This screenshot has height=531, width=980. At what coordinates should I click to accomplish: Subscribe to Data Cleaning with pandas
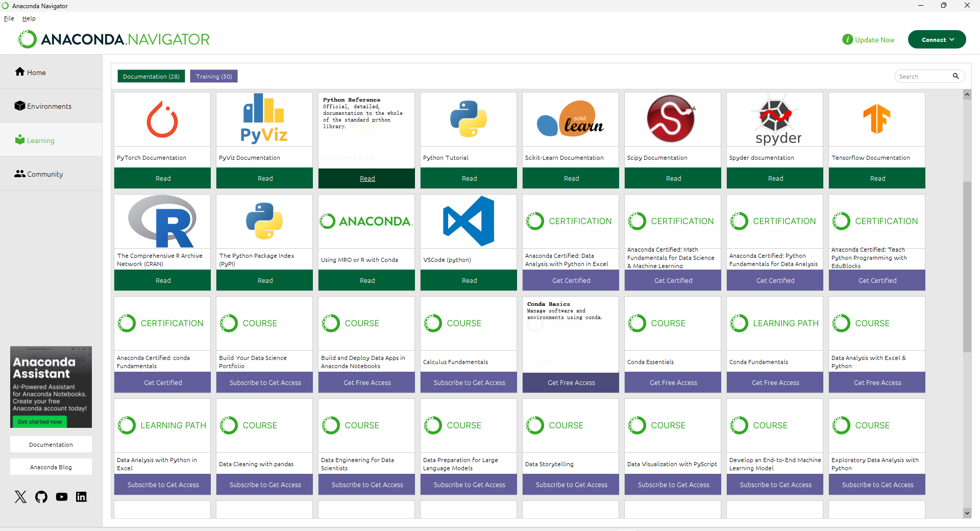pos(264,485)
